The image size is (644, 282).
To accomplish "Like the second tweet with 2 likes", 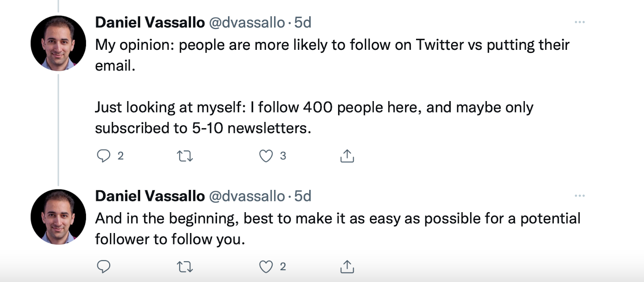I will (x=266, y=267).
